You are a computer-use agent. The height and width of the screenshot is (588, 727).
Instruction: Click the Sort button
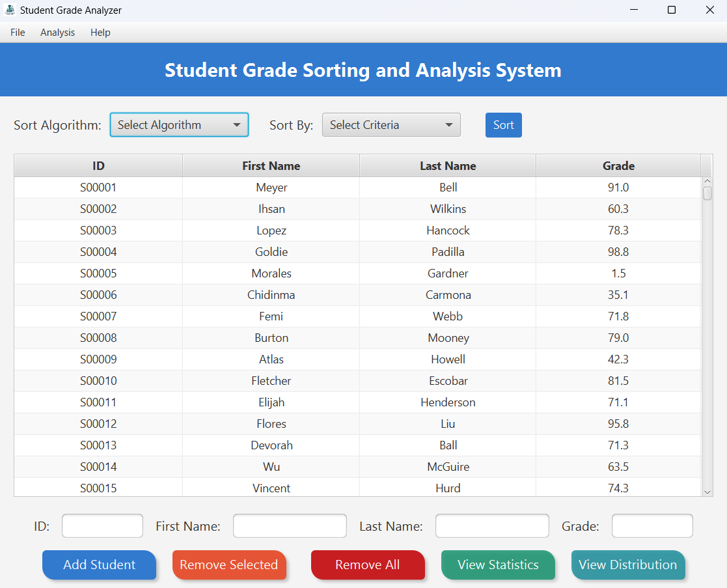pos(503,124)
